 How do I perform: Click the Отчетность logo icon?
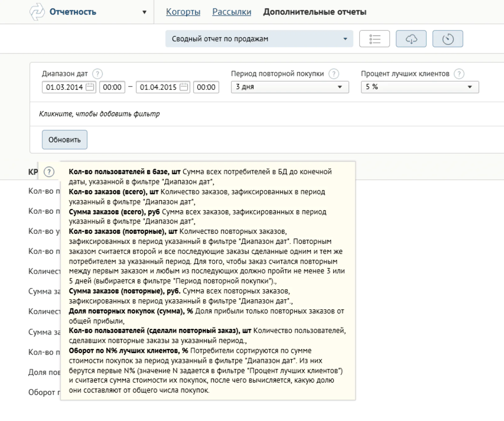tap(37, 12)
